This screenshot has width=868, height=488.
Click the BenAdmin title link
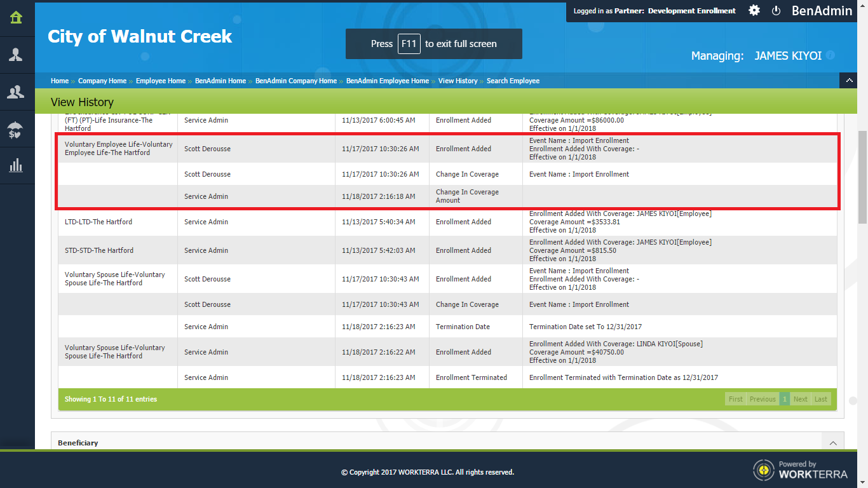tap(822, 10)
